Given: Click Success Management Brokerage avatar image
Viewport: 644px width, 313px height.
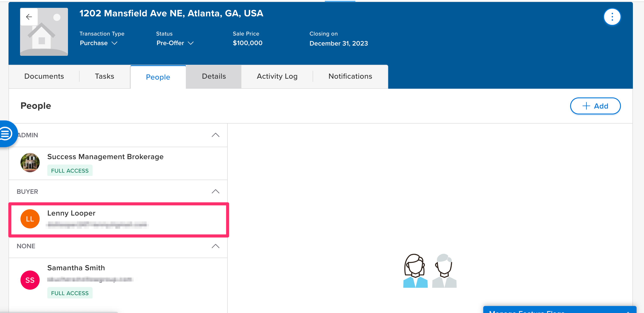Looking at the screenshot, I should point(30,163).
